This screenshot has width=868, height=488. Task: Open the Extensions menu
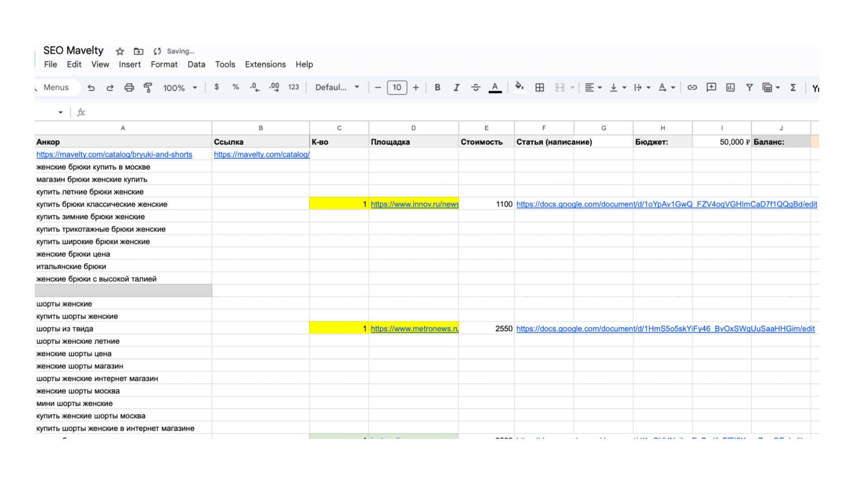click(x=265, y=65)
